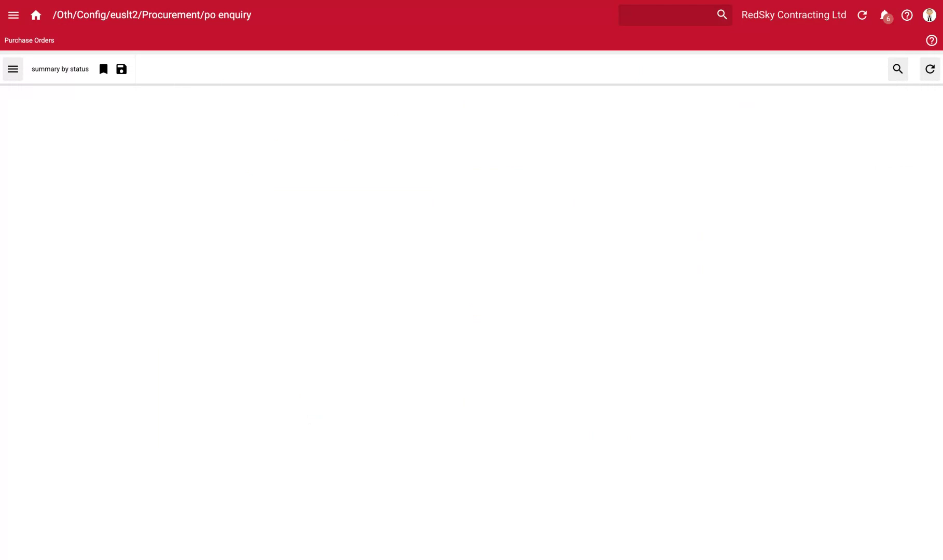Click the red search input field
Image resolution: width=943 pixels, height=560 pixels.
click(x=667, y=15)
